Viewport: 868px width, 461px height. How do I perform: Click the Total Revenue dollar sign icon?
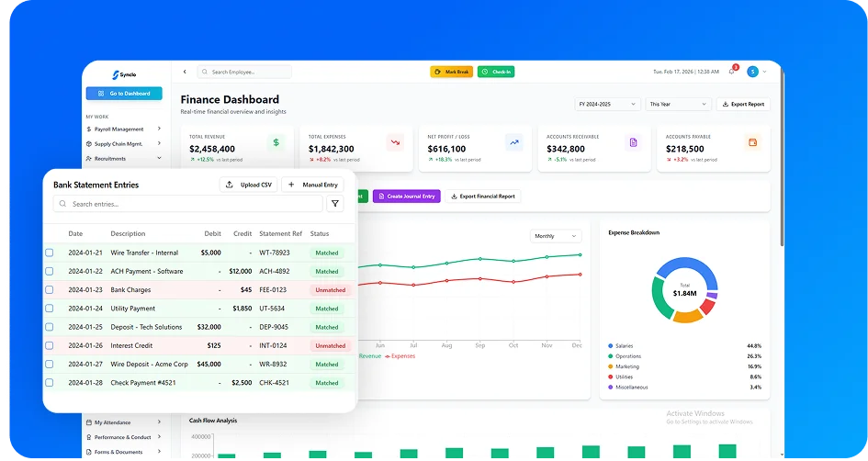pos(276,142)
